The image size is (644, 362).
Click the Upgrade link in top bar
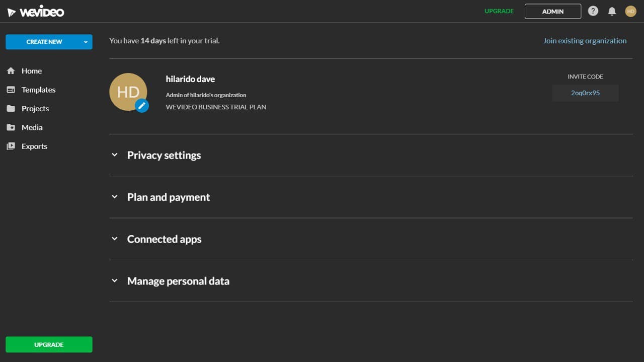499,11
